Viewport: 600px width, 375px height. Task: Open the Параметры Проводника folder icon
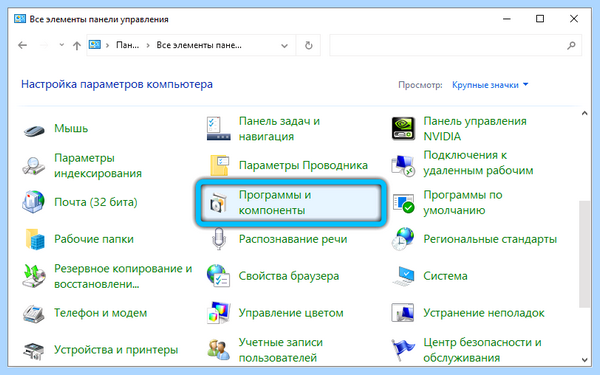pyautogui.click(x=219, y=166)
